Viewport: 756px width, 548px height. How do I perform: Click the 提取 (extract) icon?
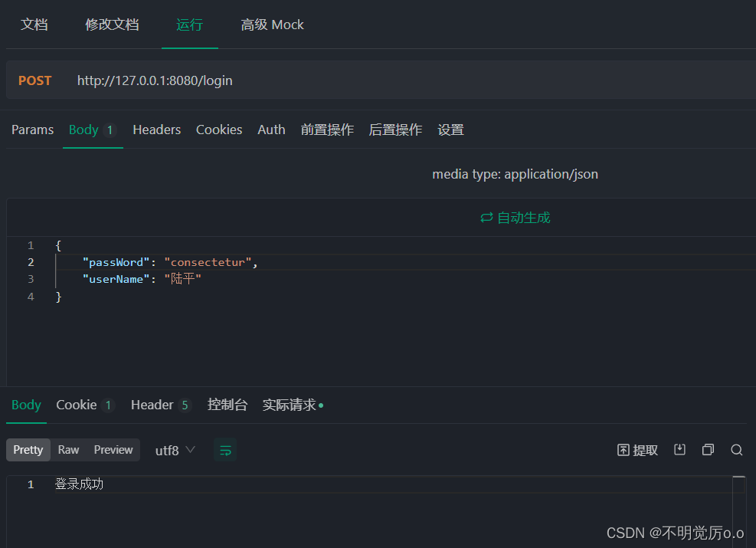point(637,450)
